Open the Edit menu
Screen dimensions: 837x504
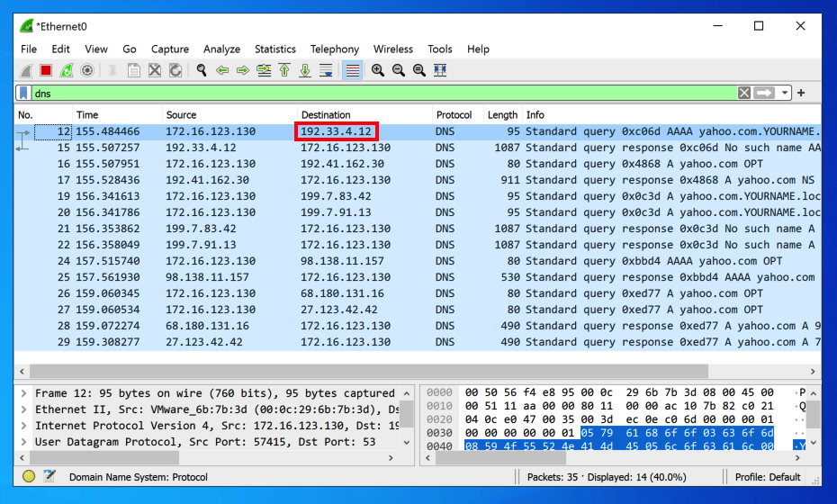60,49
